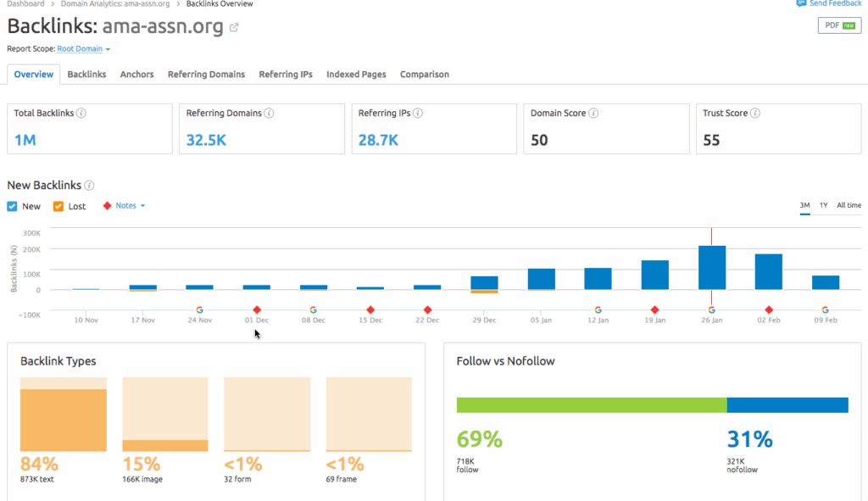
Task: Click the 84% text backlink type block
Action: [63, 414]
